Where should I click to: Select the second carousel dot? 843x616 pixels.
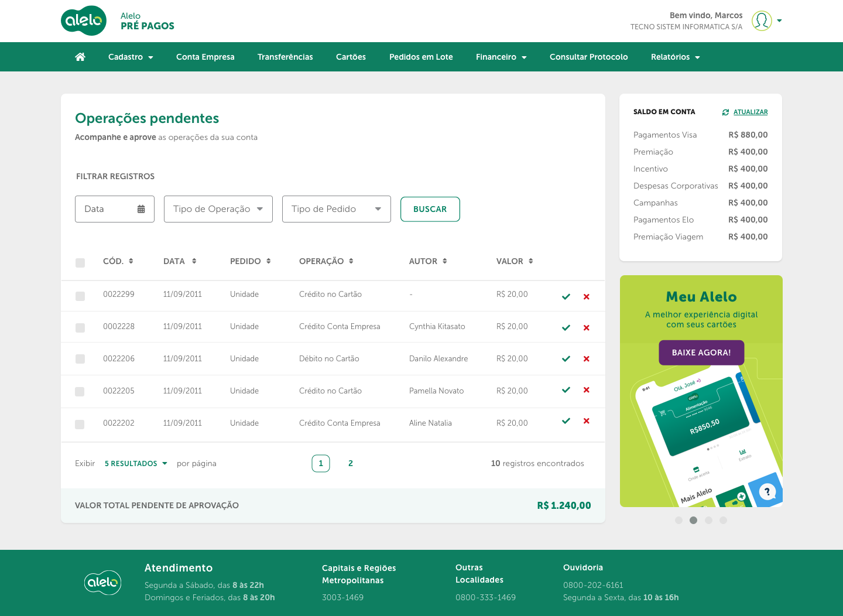(x=694, y=520)
